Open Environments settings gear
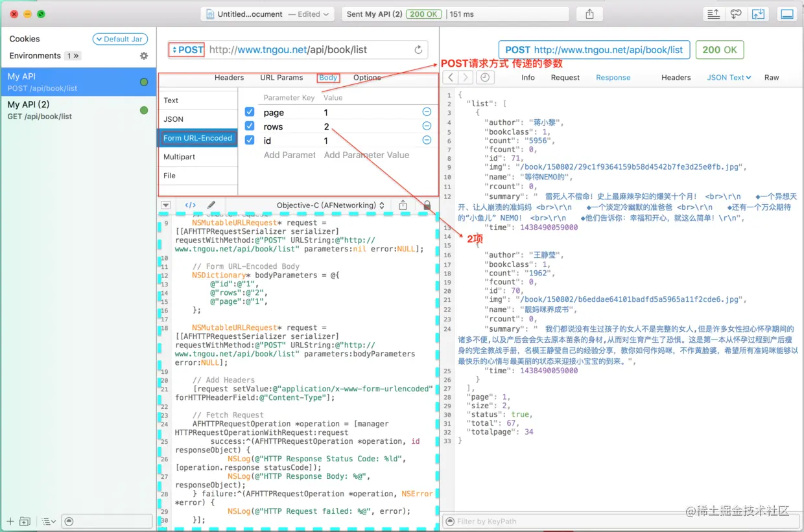The image size is (804, 532). coord(144,56)
